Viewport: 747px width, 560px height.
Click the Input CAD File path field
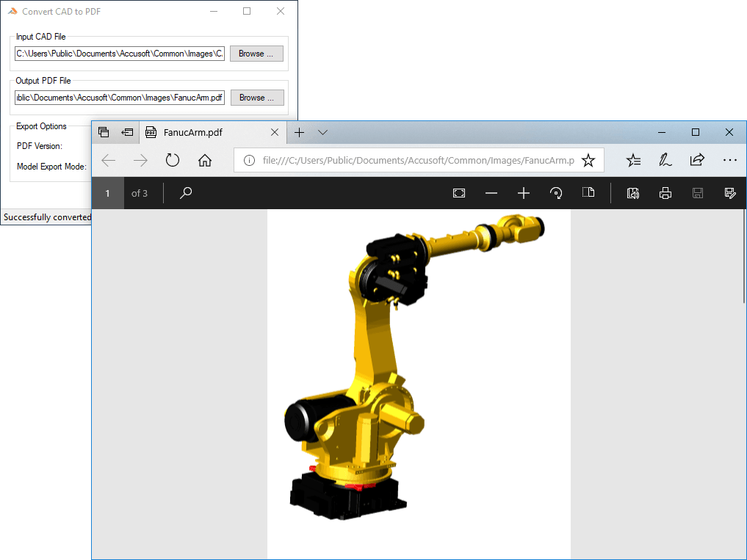(x=120, y=54)
